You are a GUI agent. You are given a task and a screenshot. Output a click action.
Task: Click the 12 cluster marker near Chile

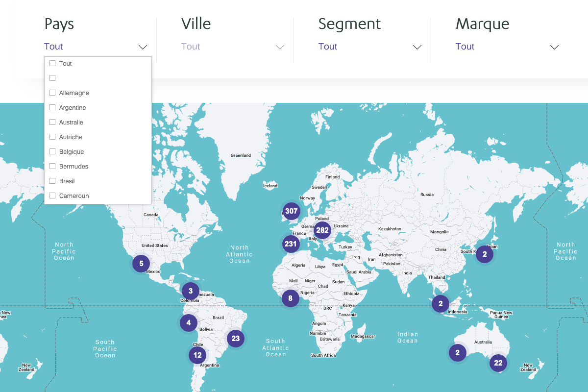pos(197,355)
